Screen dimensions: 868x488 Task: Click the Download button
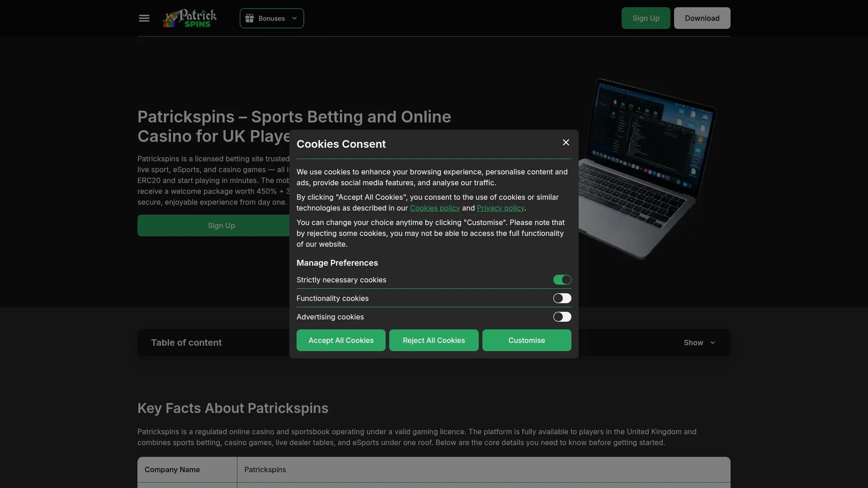point(702,18)
